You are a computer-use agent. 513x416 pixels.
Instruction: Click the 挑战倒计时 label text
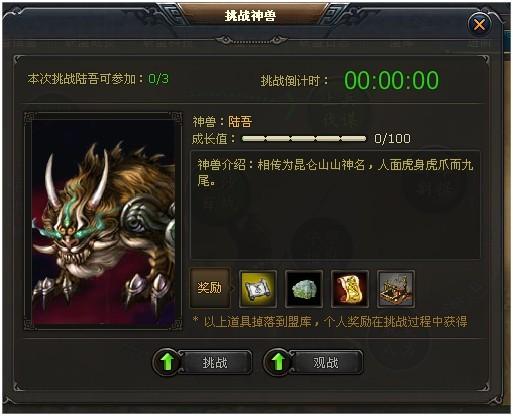[294, 81]
